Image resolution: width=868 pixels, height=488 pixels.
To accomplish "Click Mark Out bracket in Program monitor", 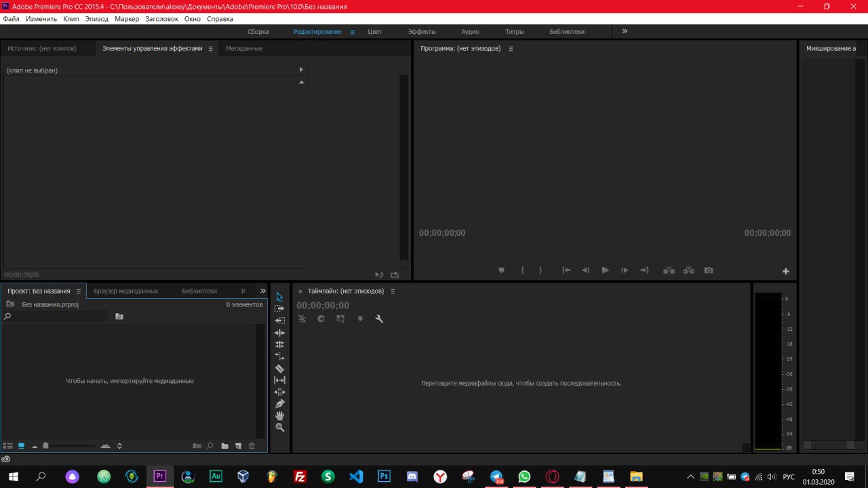I will click(540, 270).
